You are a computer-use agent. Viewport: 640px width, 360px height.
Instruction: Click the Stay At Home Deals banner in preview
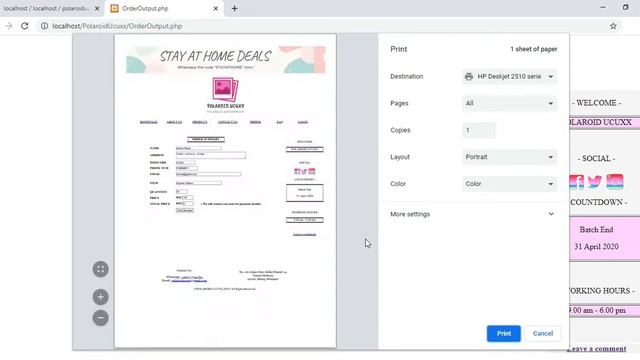[225, 60]
